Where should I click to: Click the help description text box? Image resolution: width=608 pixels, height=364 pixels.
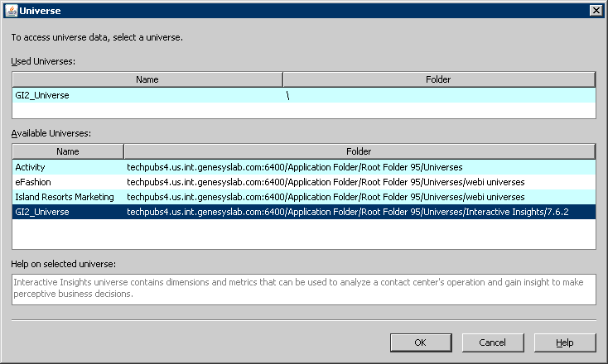pos(303,289)
